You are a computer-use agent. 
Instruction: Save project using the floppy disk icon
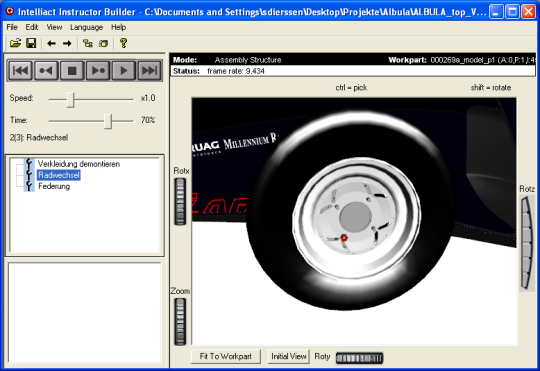pos(31,43)
